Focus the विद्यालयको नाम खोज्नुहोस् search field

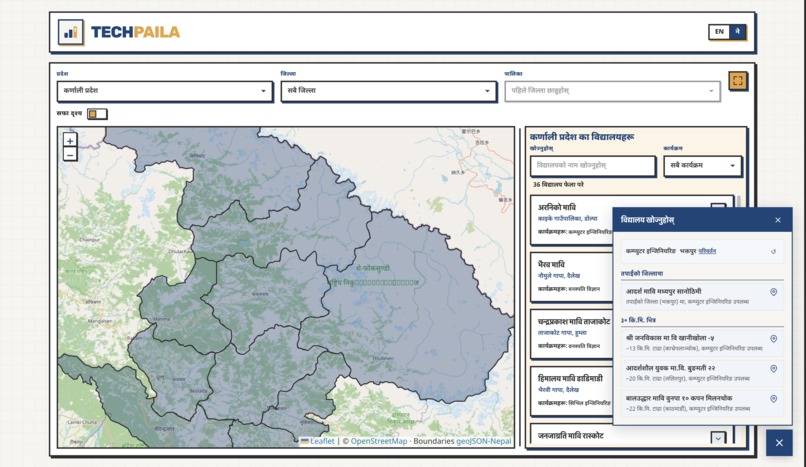(x=593, y=165)
